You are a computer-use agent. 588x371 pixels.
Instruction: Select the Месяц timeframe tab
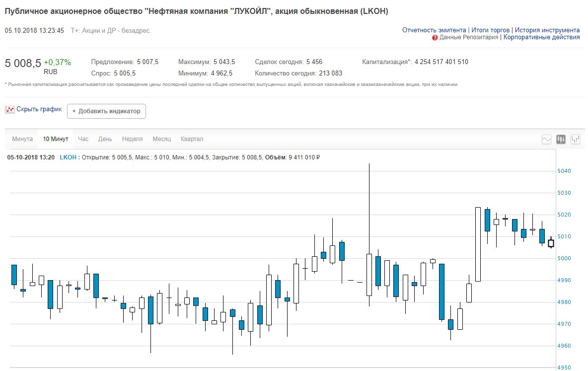(x=161, y=139)
